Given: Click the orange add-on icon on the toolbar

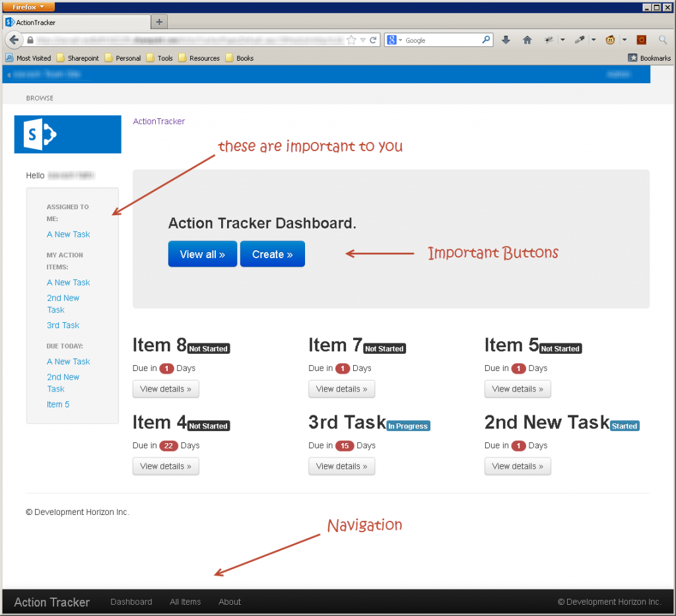Looking at the screenshot, I should [641, 40].
